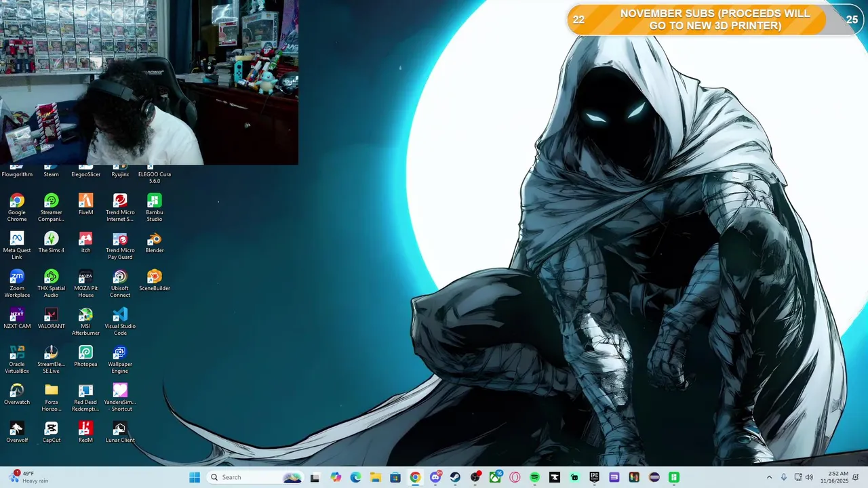Open Opera GX from the taskbar
This screenshot has width=868, height=488.
(515, 477)
